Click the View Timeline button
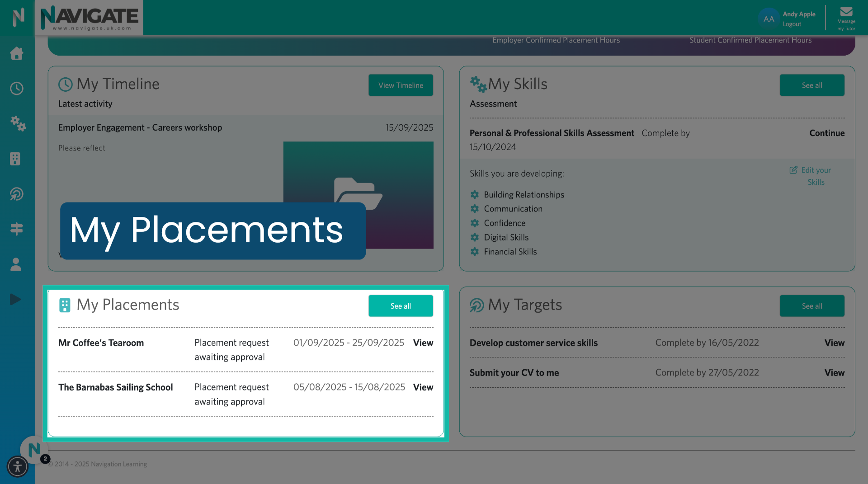The height and width of the screenshot is (484, 868). [401, 85]
